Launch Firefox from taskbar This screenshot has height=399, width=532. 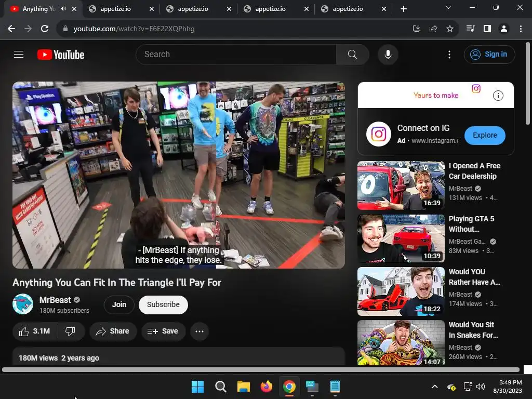click(x=267, y=387)
